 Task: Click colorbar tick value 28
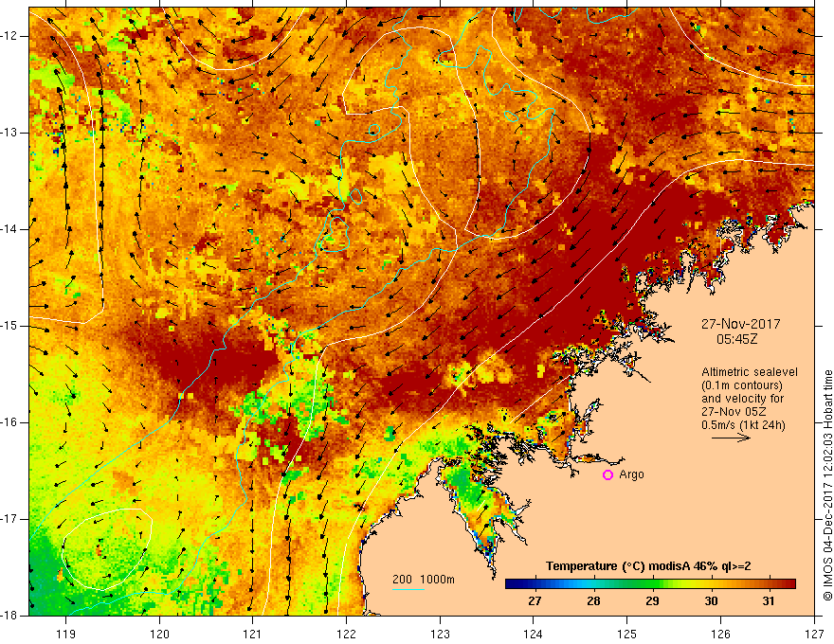tap(593, 601)
